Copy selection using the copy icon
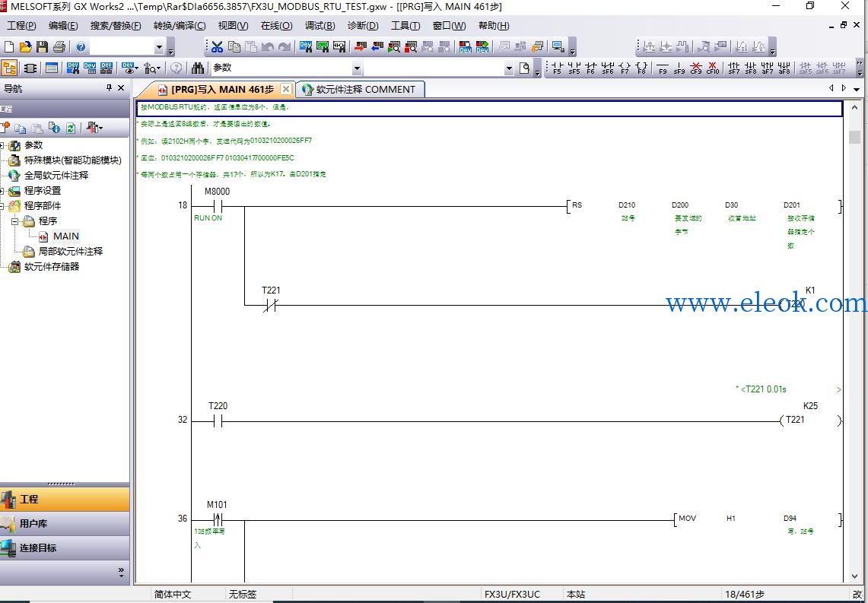This screenshot has height=603, width=868. [234, 47]
